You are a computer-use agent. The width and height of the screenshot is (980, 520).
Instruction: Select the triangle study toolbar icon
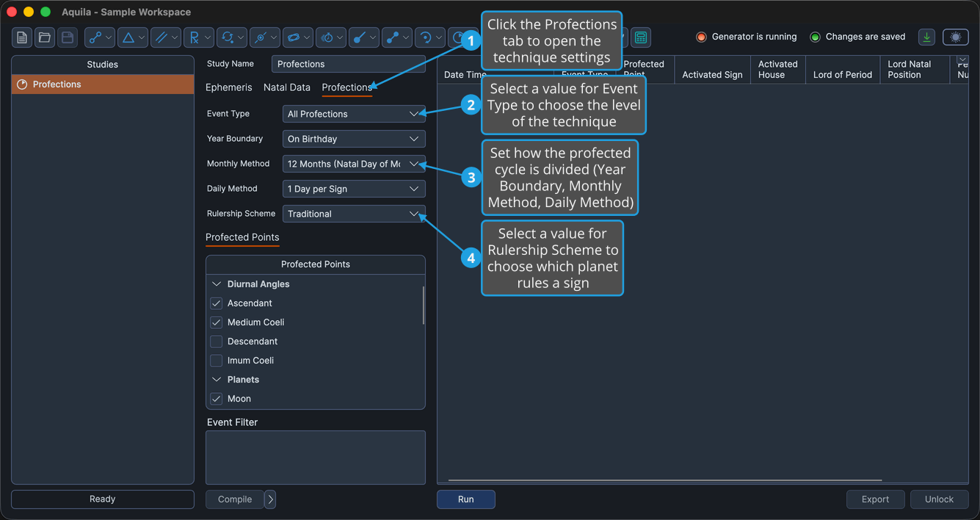[133, 37]
